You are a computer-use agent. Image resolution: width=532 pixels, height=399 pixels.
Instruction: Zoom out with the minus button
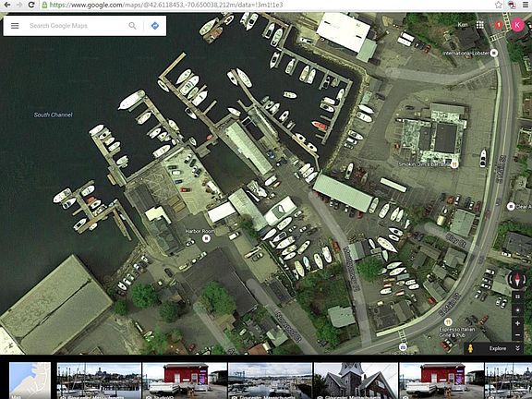(x=517, y=335)
